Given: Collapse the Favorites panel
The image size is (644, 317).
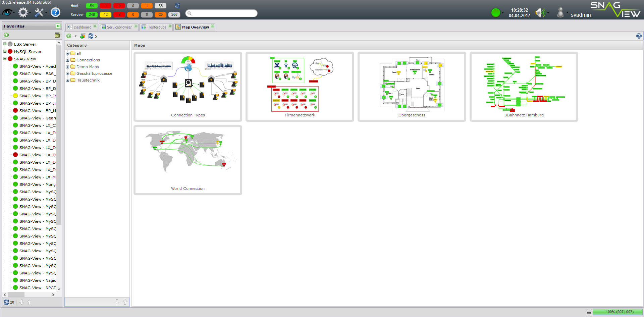Looking at the screenshot, I should (x=58, y=26).
